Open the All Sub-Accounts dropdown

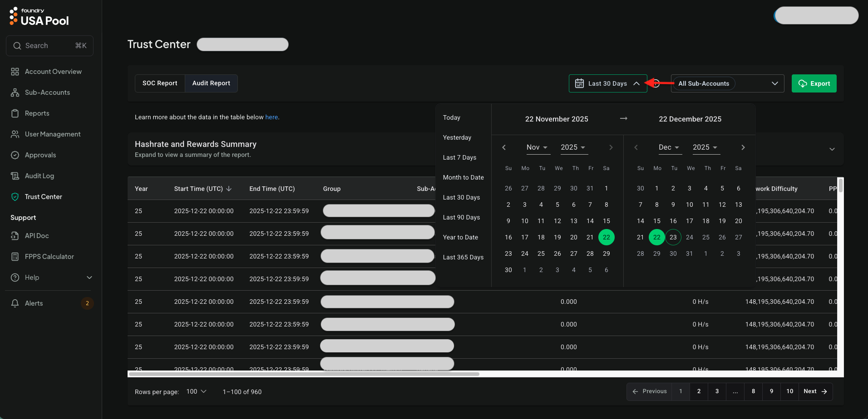774,83
